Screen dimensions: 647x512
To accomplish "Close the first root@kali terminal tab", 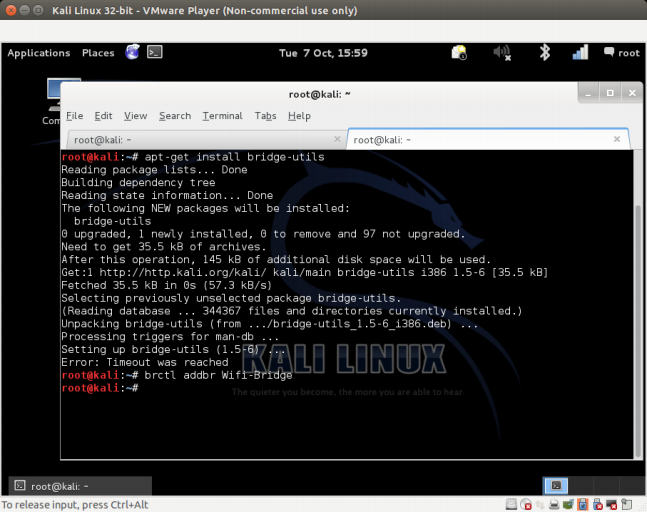I will coord(336,140).
